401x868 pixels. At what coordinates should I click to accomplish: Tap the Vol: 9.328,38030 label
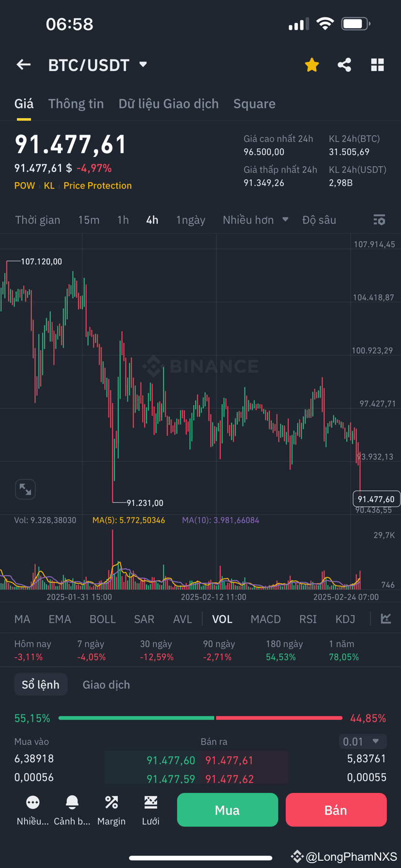(x=45, y=520)
